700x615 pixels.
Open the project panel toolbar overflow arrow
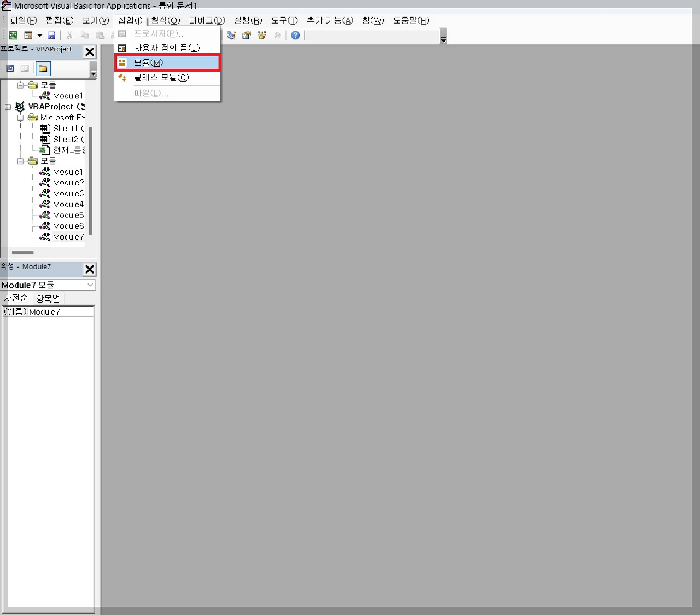click(93, 69)
